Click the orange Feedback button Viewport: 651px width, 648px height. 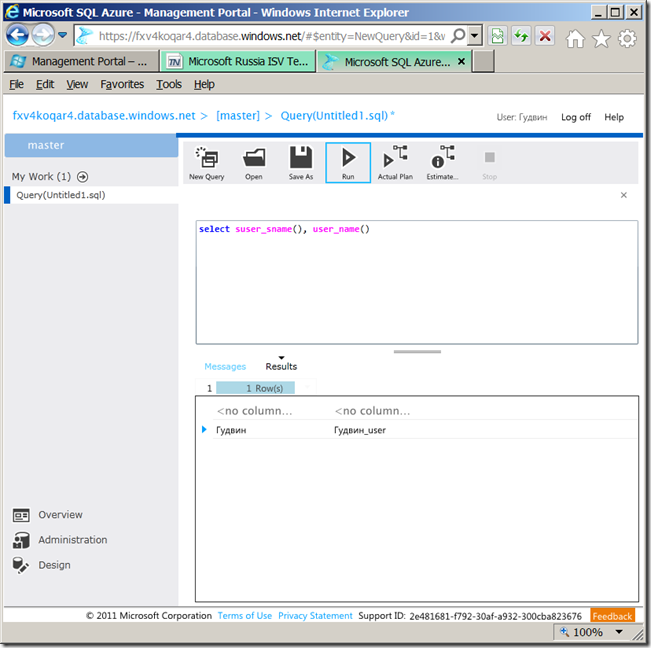tap(612, 616)
